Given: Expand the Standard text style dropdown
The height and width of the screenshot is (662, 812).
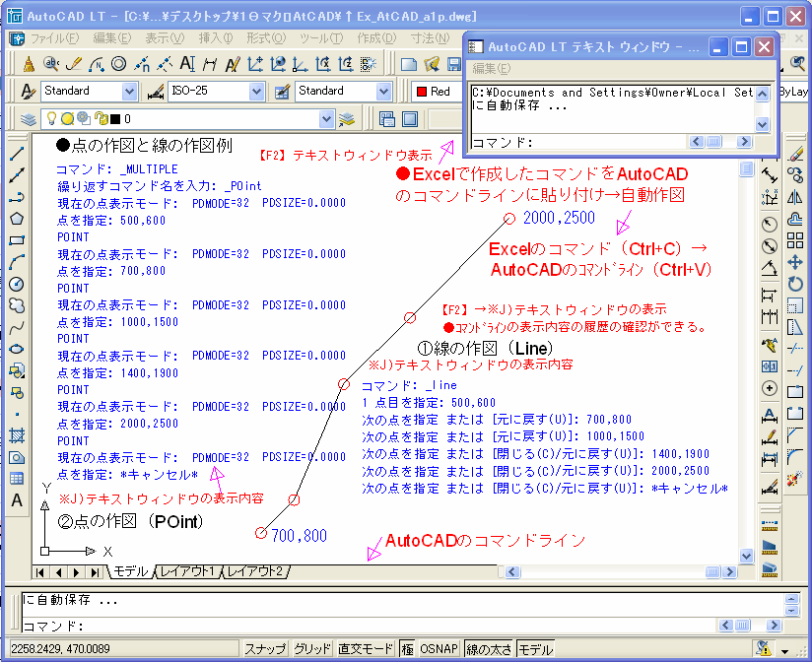Looking at the screenshot, I should (x=129, y=92).
